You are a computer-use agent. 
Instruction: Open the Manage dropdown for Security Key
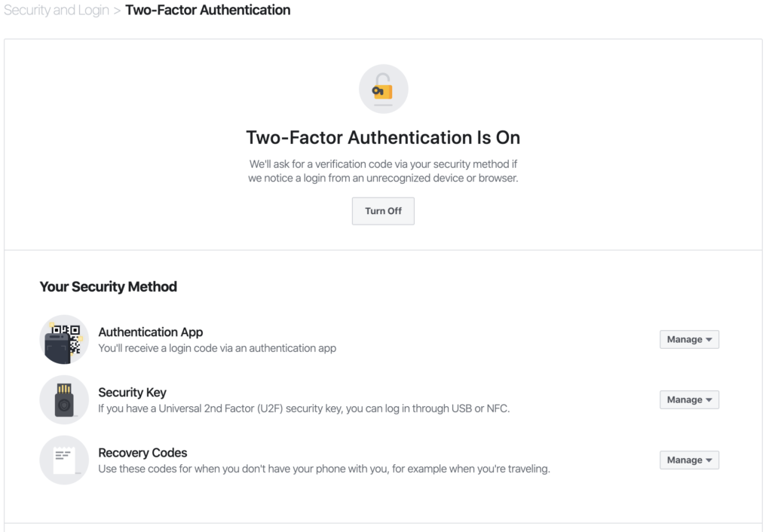tap(689, 399)
